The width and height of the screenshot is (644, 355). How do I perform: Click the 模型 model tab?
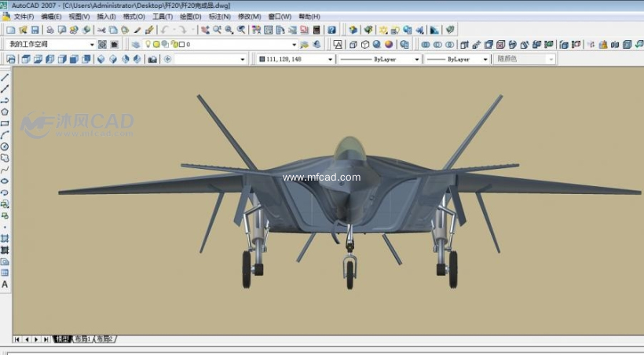pyautogui.click(x=61, y=339)
